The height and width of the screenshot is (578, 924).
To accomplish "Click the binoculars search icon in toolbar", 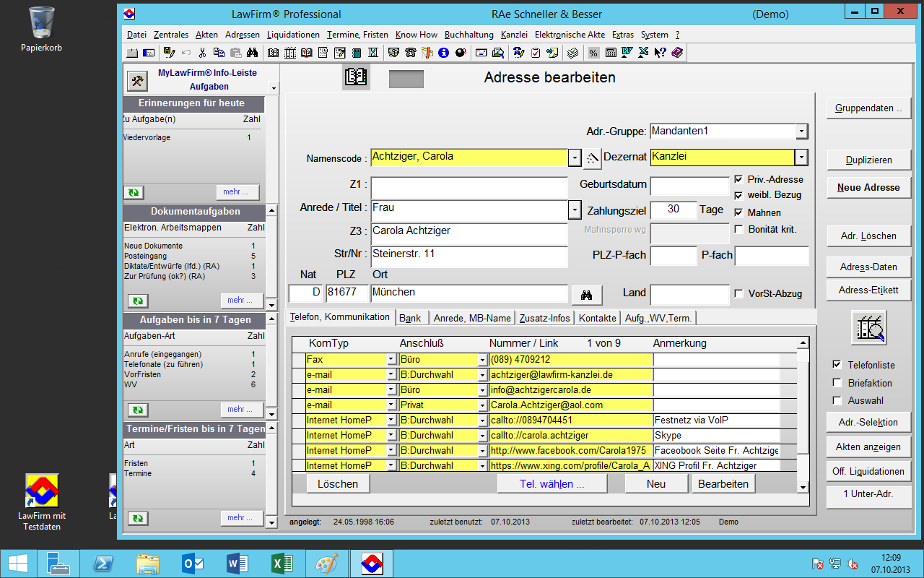I will (253, 53).
